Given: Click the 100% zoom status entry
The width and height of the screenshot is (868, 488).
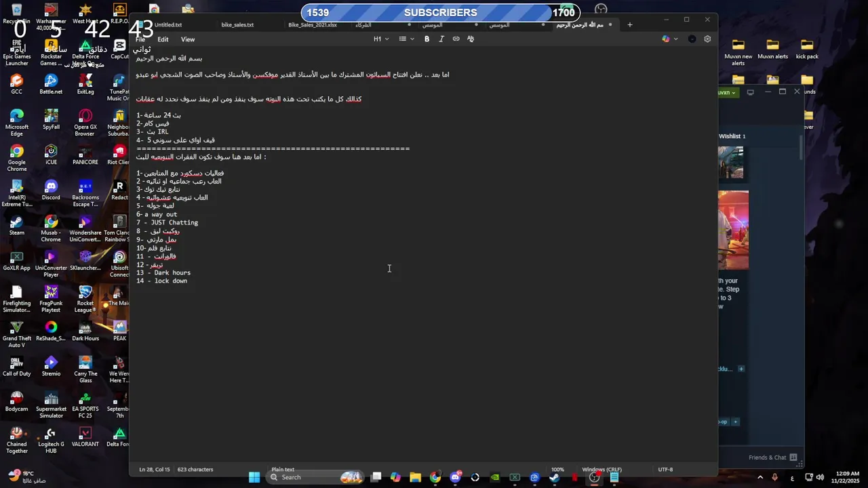Looking at the screenshot, I should click(x=557, y=469).
